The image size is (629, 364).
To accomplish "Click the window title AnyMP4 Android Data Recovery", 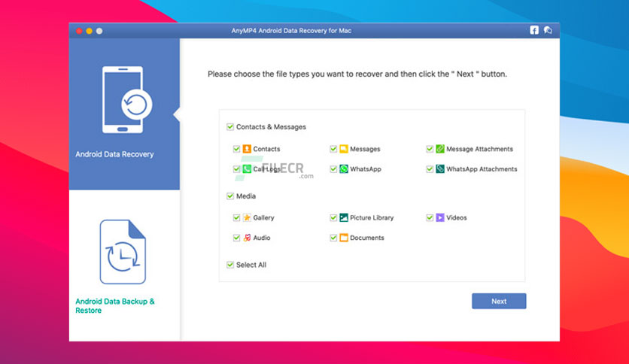I will tap(291, 31).
